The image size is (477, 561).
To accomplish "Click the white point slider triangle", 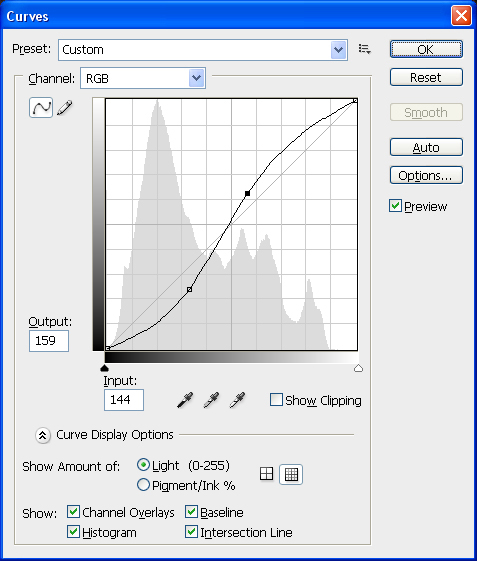I will (358, 368).
